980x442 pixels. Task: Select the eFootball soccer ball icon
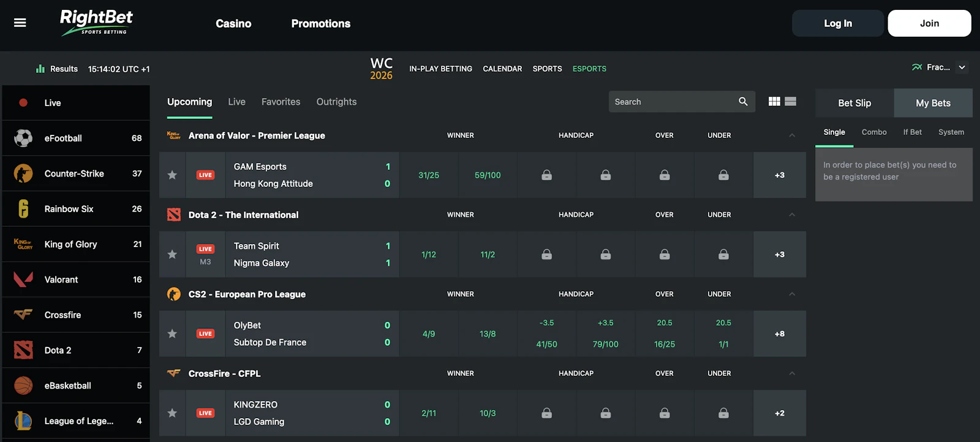(23, 138)
